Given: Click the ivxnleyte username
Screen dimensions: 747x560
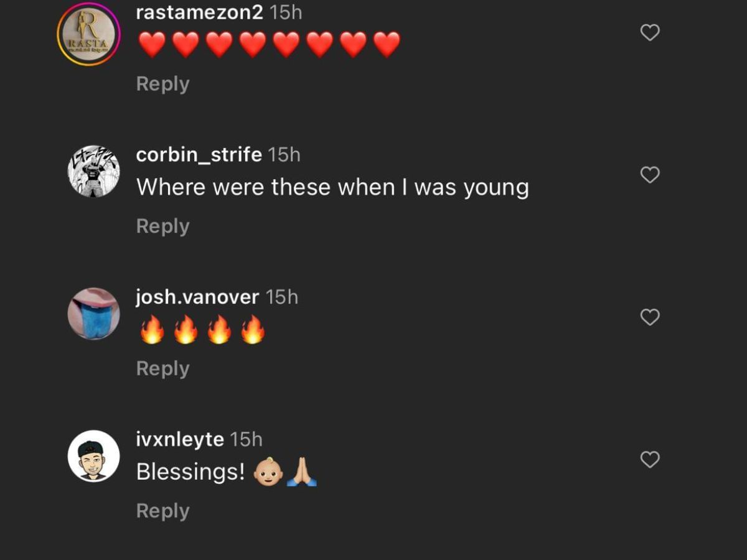Looking at the screenshot, I should [x=180, y=439].
